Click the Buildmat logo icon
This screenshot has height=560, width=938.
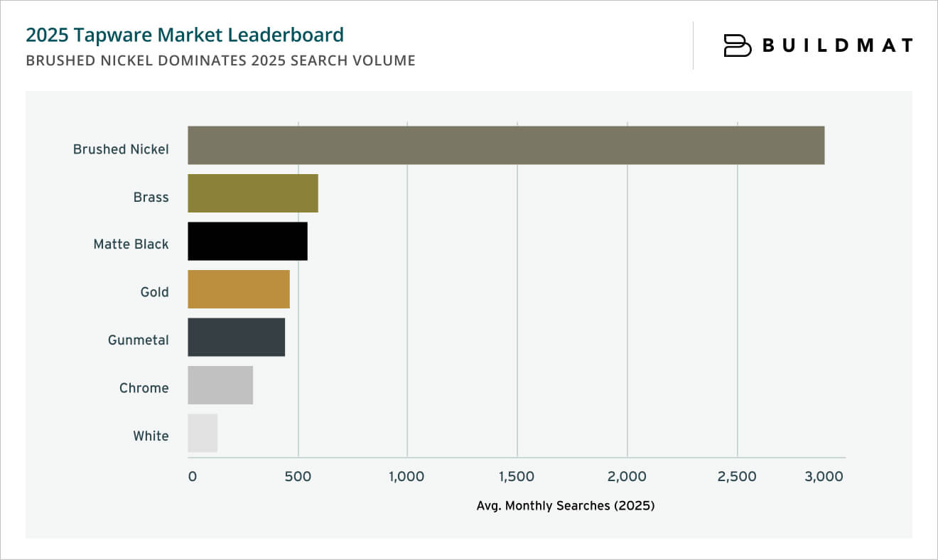coord(736,45)
